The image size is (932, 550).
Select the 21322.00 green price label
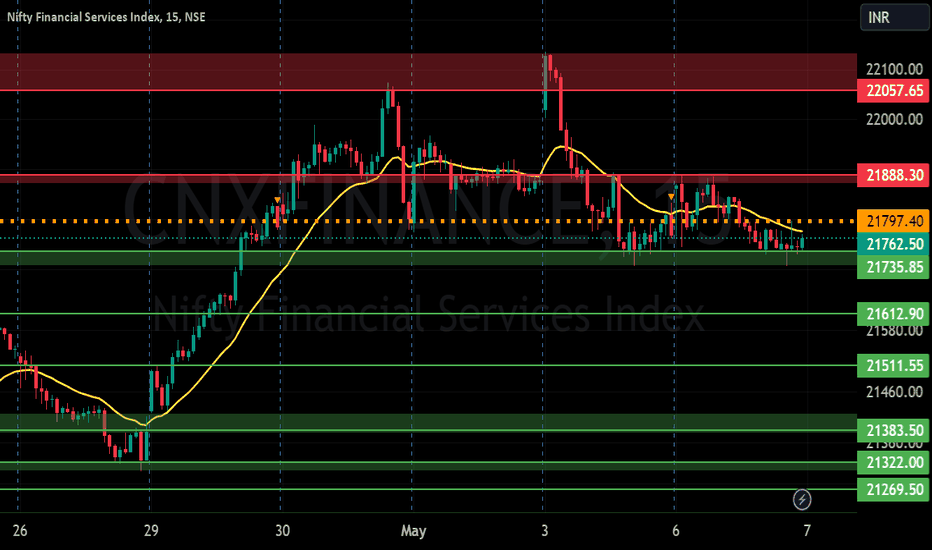pyautogui.click(x=893, y=463)
